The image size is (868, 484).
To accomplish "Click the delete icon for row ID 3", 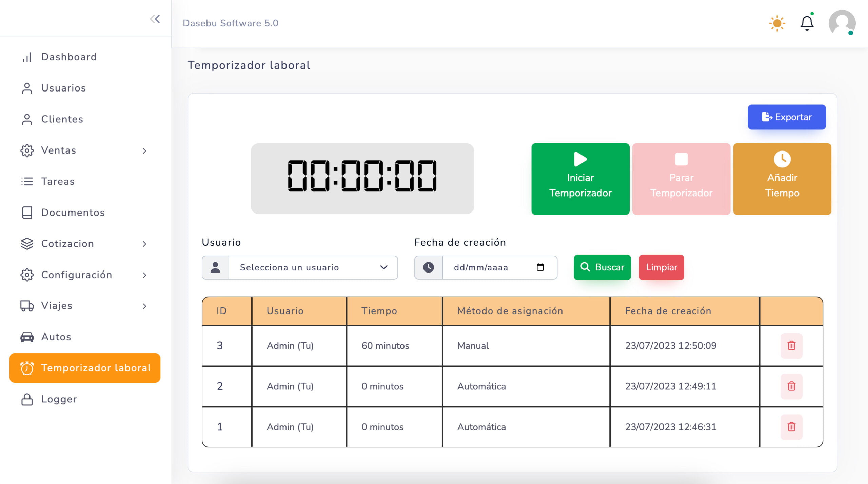I will (791, 345).
